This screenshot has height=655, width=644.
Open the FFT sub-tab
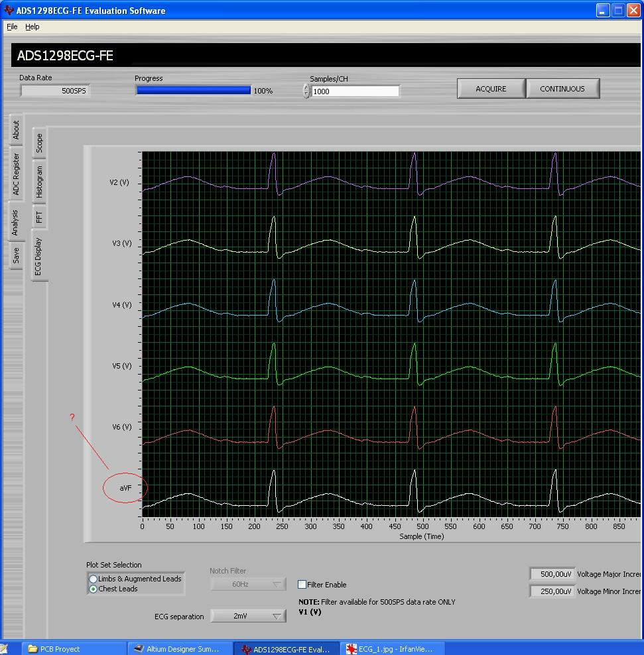coord(39,217)
